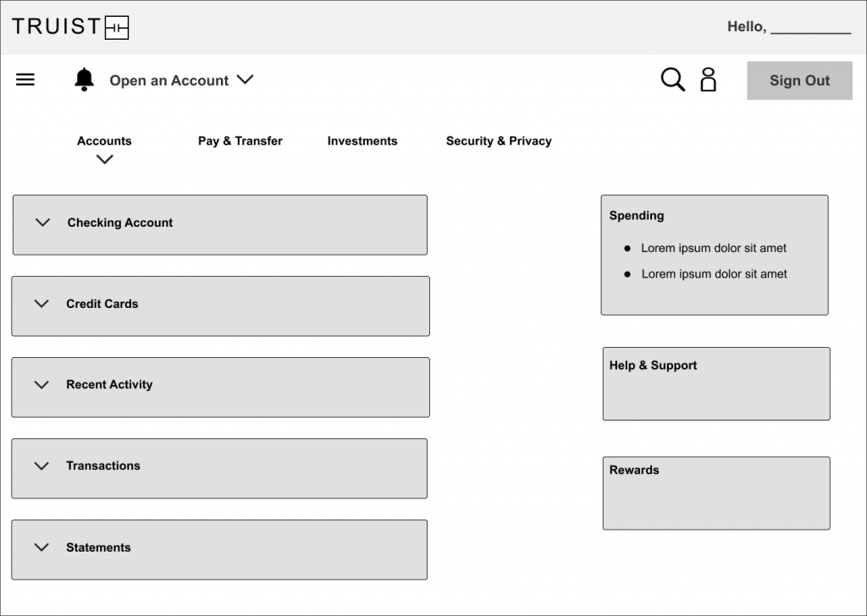
Task: Open the Help & Support card
Action: pos(715,383)
